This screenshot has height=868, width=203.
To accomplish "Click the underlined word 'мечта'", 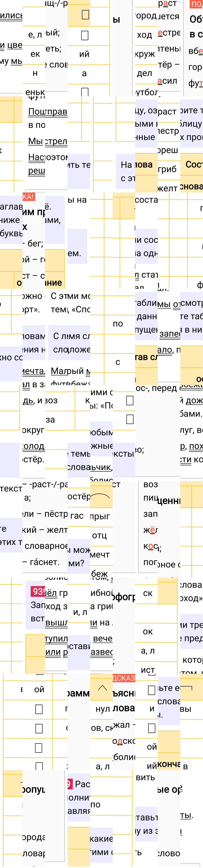I will 34,371.
